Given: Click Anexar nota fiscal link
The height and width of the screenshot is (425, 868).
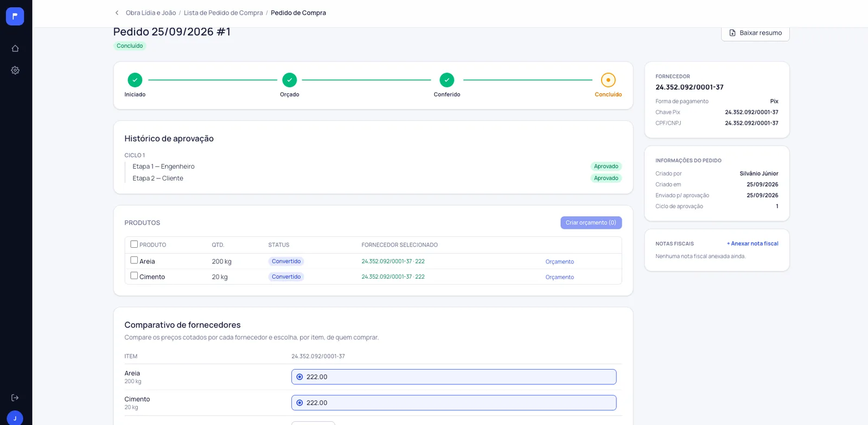Looking at the screenshot, I should [752, 244].
